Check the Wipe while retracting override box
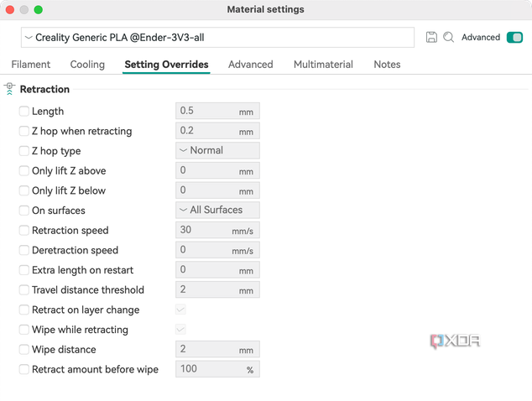532x401 pixels. click(24, 330)
